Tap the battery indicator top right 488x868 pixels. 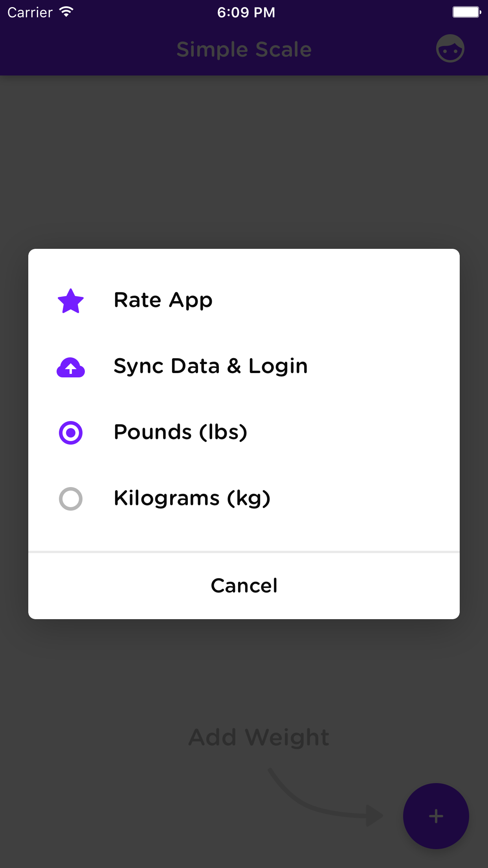coord(467,12)
